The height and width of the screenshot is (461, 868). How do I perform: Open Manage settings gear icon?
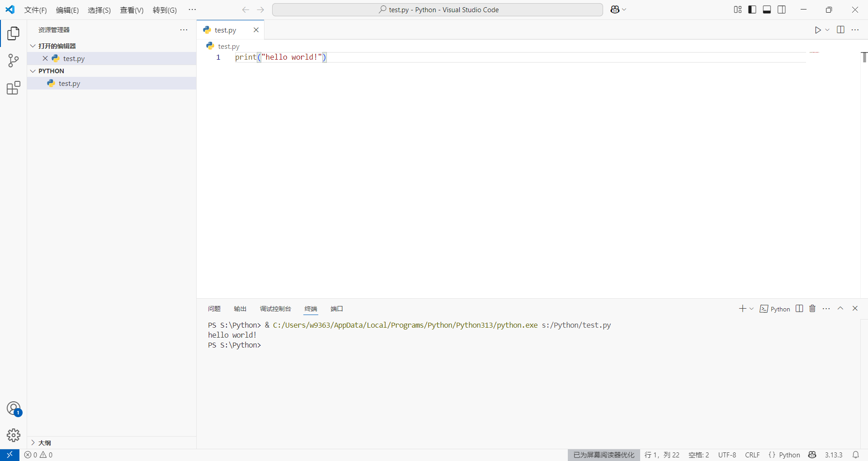point(14,435)
